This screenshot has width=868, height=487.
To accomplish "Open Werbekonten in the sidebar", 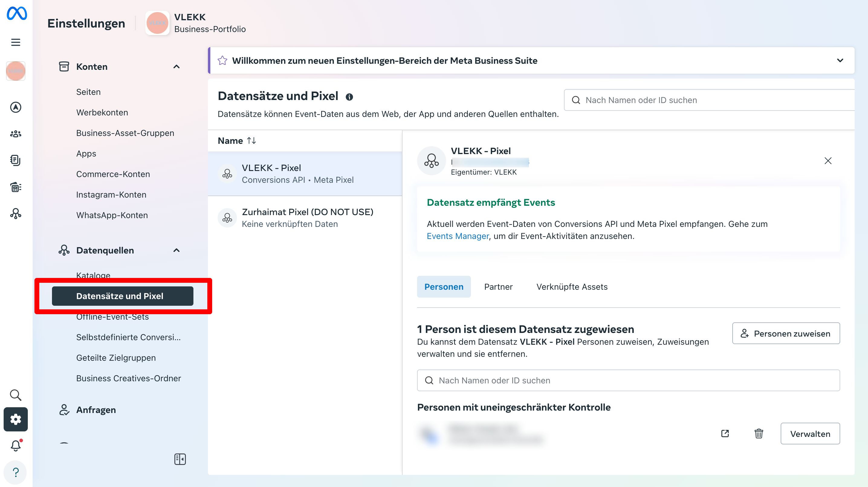I will pos(102,112).
